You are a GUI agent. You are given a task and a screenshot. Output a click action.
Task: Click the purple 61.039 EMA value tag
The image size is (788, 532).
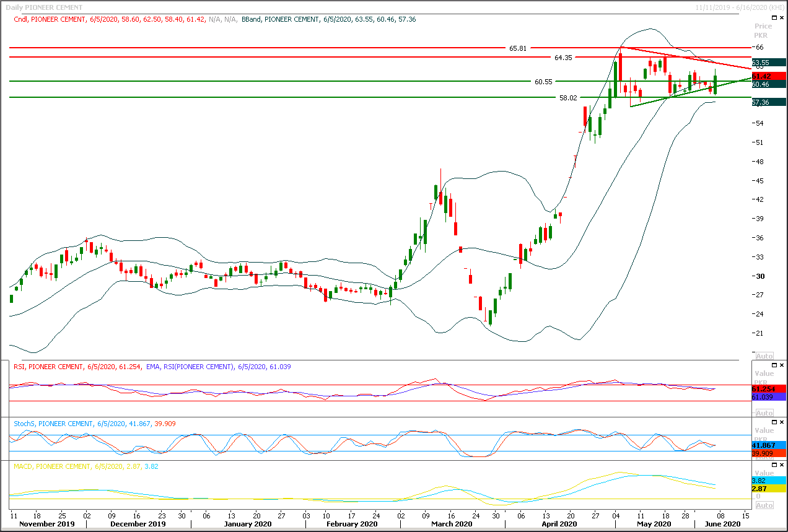pyautogui.click(x=769, y=396)
